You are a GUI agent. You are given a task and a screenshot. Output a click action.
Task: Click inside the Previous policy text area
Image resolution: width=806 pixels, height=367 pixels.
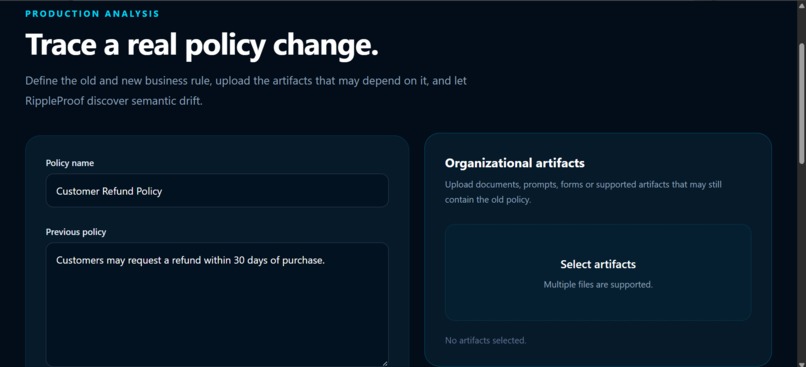click(217, 304)
